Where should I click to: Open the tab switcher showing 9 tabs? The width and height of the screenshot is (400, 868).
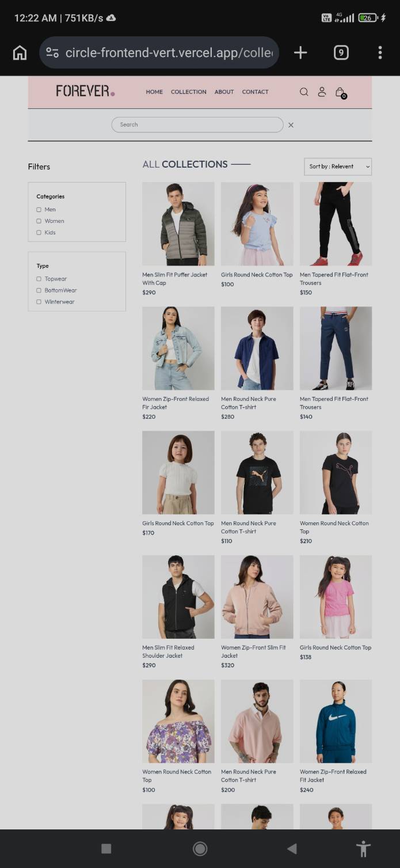pos(341,53)
